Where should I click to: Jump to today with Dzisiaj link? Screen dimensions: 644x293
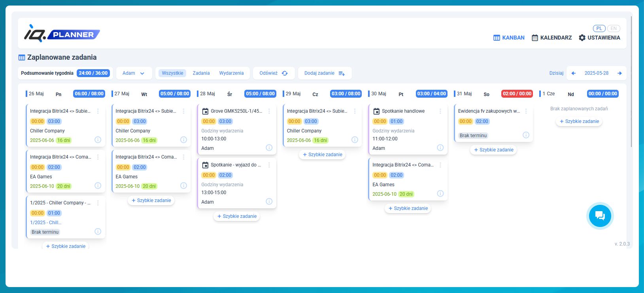tap(556, 73)
